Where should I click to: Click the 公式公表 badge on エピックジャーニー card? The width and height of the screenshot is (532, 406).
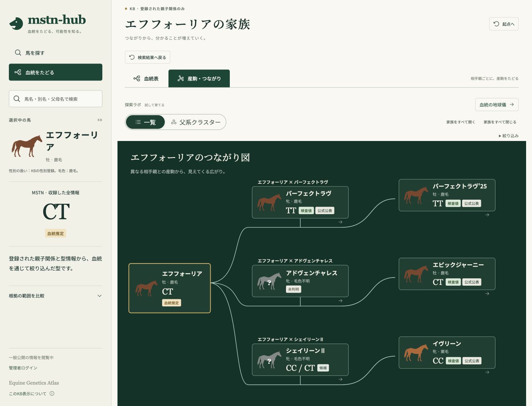[x=472, y=282]
